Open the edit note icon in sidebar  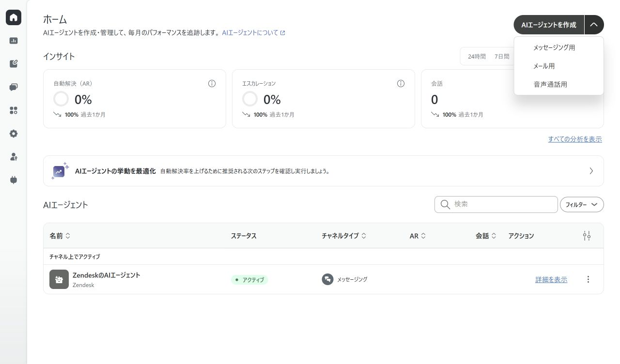click(x=14, y=64)
